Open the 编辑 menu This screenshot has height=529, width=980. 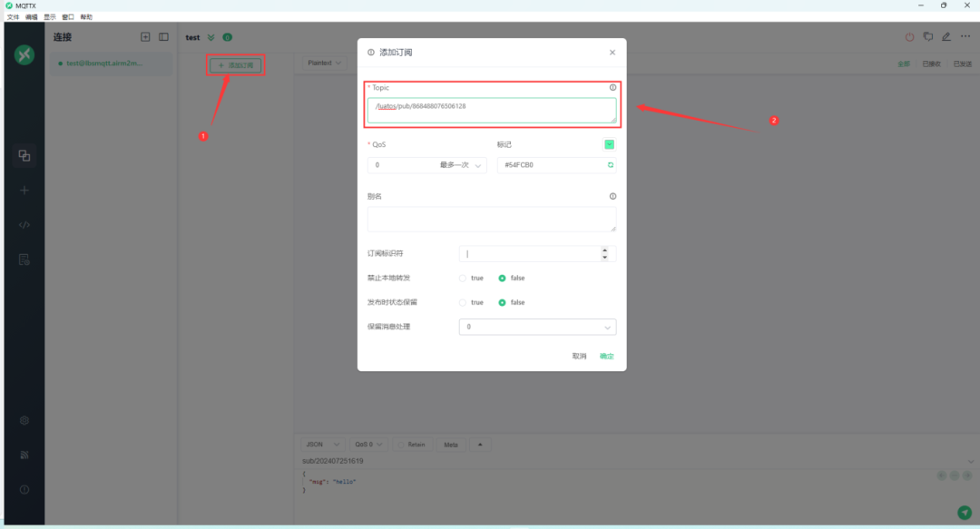tap(31, 17)
